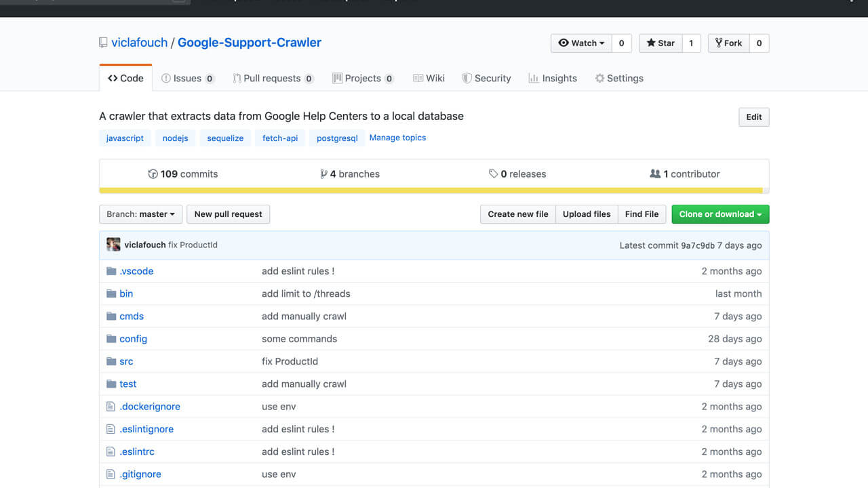
Task: Click the Find File button
Action: (642, 214)
